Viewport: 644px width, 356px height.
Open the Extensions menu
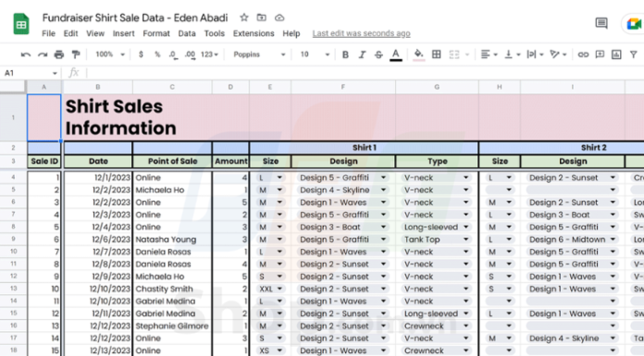click(254, 33)
